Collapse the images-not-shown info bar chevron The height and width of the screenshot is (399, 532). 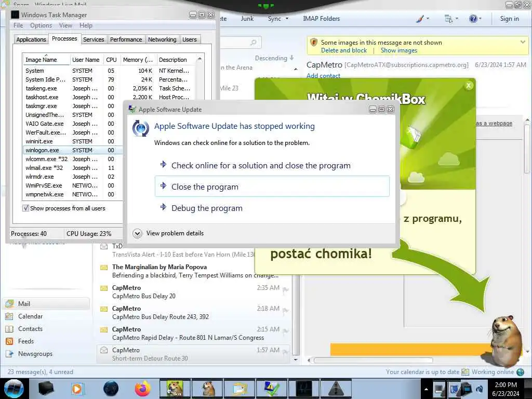click(523, 42)
